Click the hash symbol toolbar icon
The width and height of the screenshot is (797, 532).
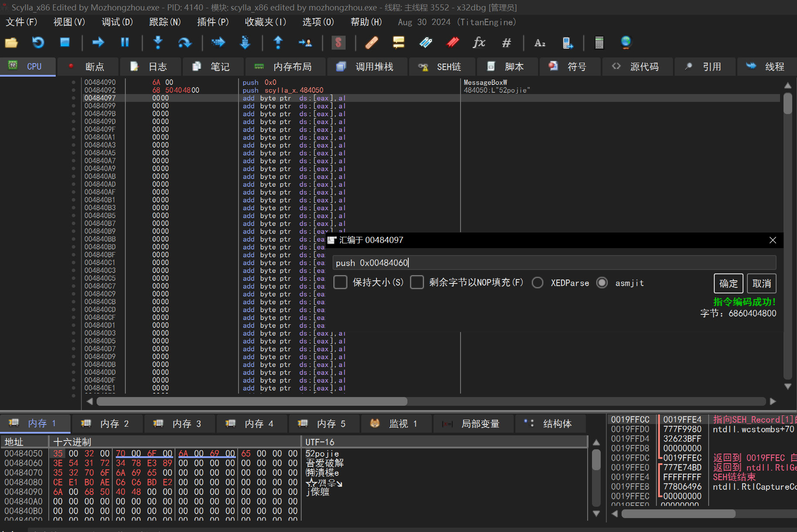click(x=506, y=42)
